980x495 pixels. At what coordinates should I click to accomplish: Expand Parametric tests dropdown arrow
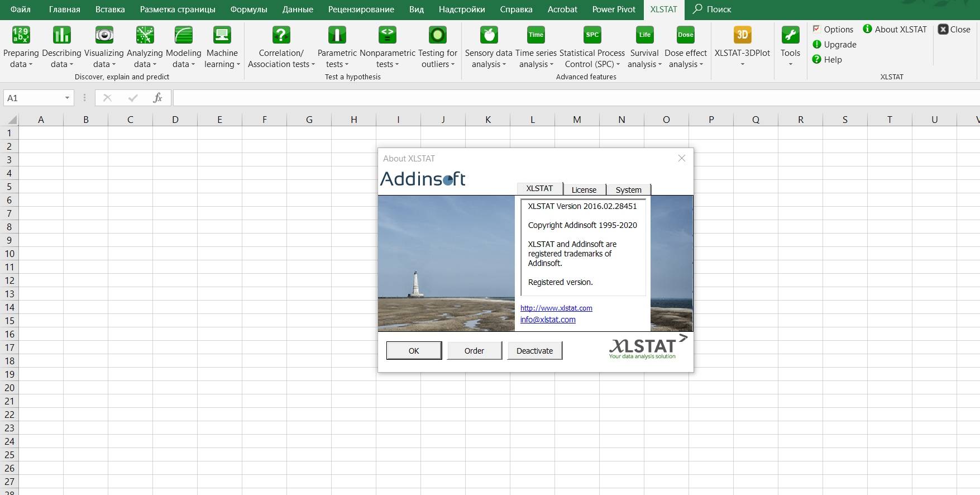[347, 65]
